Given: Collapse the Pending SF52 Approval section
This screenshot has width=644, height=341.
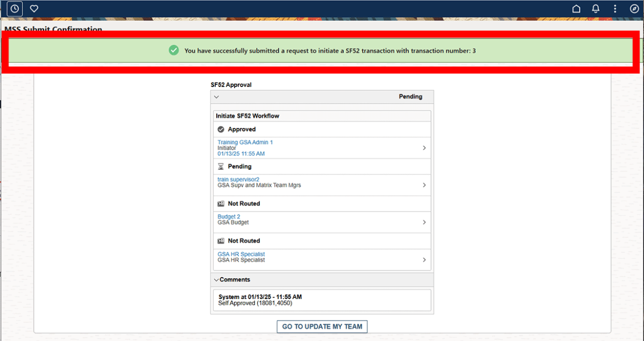Looking at the screenshot, I should pyautogui.click(x=216, y=96).
